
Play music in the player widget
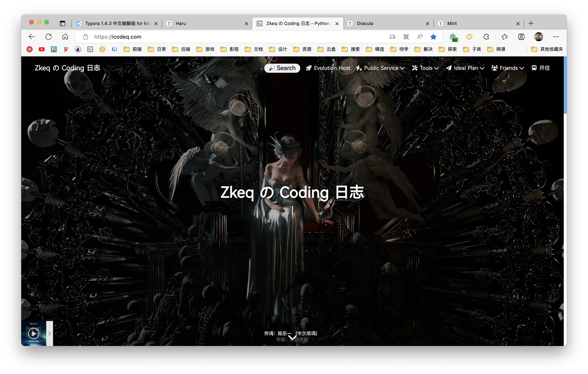(x=34, y=333)
